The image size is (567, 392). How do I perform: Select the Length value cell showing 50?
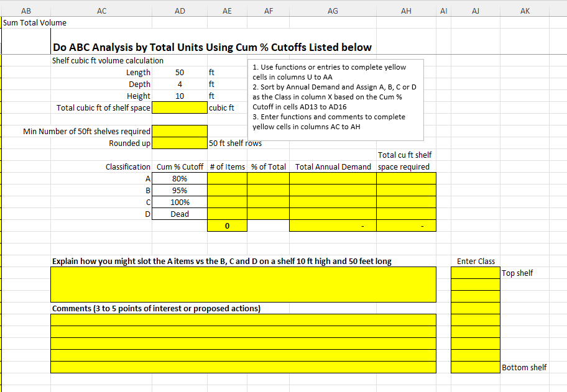point(180,72)
